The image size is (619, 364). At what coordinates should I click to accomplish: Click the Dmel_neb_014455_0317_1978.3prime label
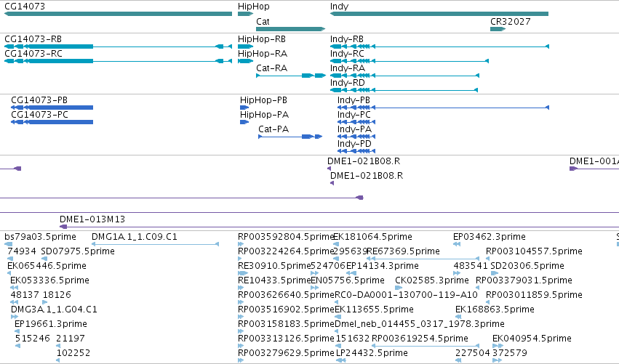pos(419,324)
